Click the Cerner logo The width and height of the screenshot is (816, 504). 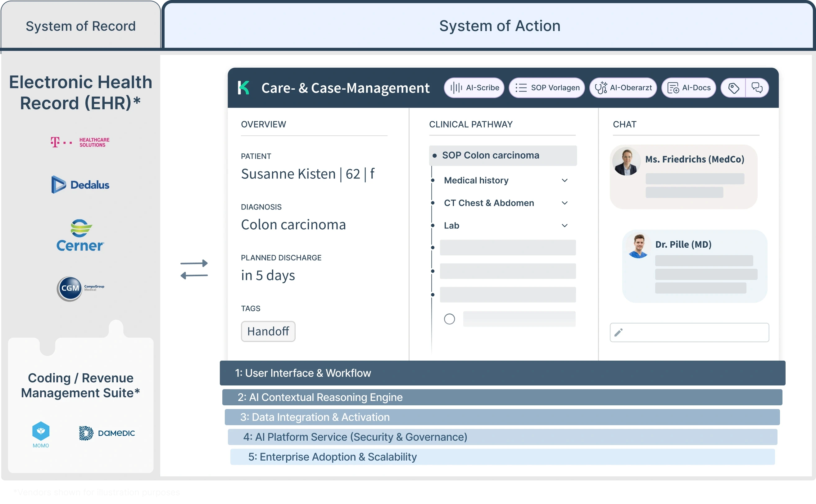pos(80,235)
